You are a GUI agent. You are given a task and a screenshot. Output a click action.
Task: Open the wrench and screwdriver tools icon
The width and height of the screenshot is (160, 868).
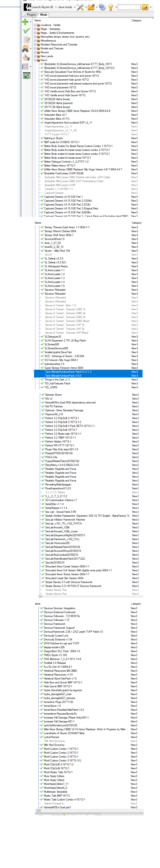(80, 7)
